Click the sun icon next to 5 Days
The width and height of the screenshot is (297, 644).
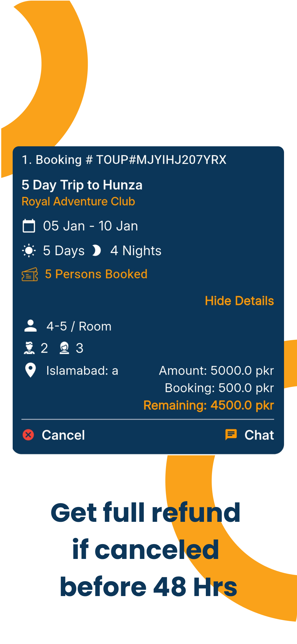coord(29,251)
